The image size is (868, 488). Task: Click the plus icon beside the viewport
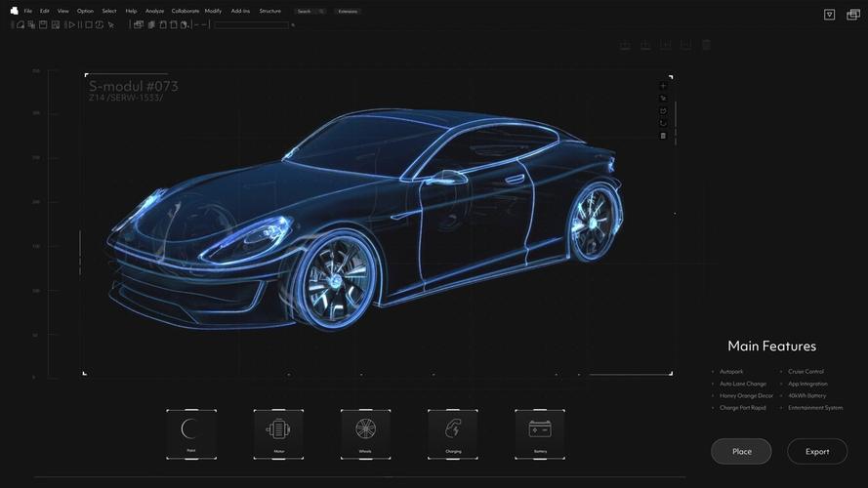tap(663, 86)
